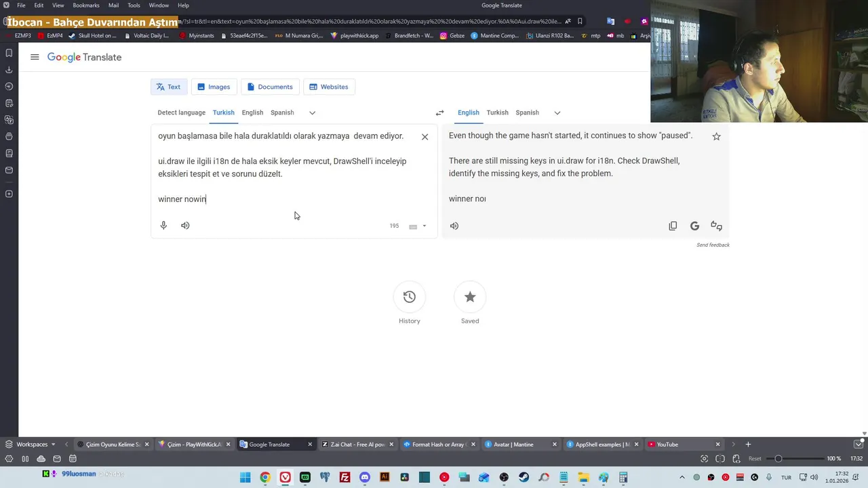This screenshot has height=488, width=868.
Task: Choose English as source language
Action: click(252, 113)
